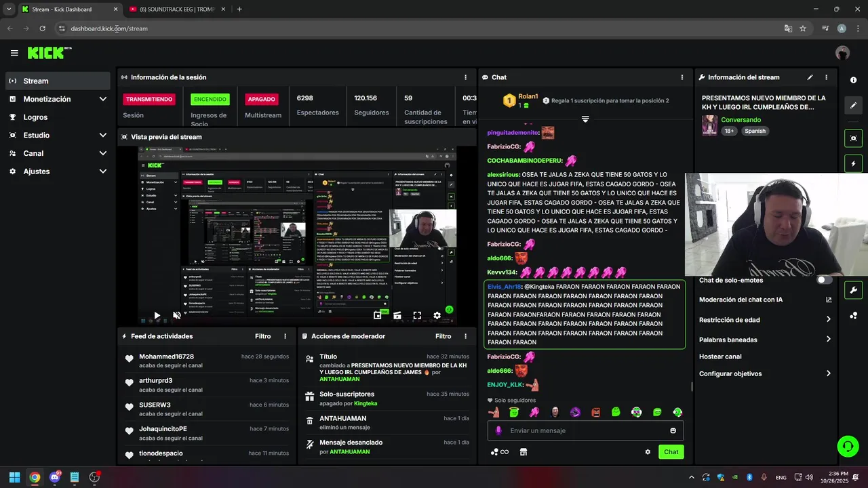Open the user avatar menu
868x488 pixels.
(x=843, y=53)
